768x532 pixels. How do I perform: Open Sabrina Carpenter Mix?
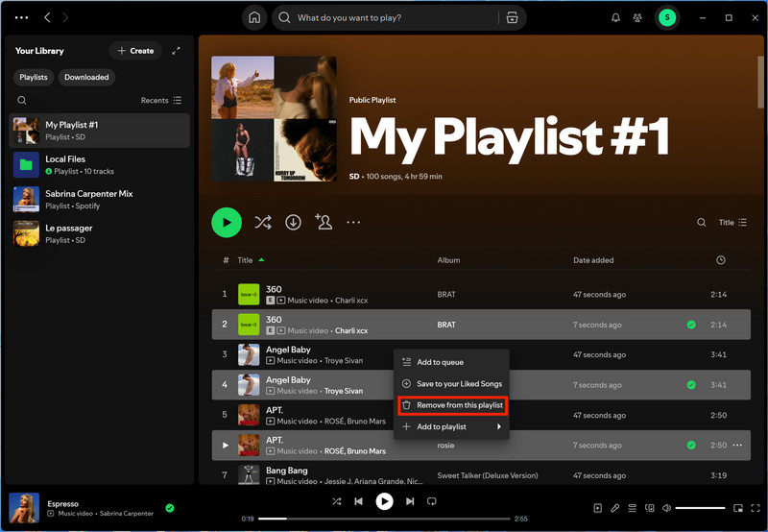click(x=100, y=200)
